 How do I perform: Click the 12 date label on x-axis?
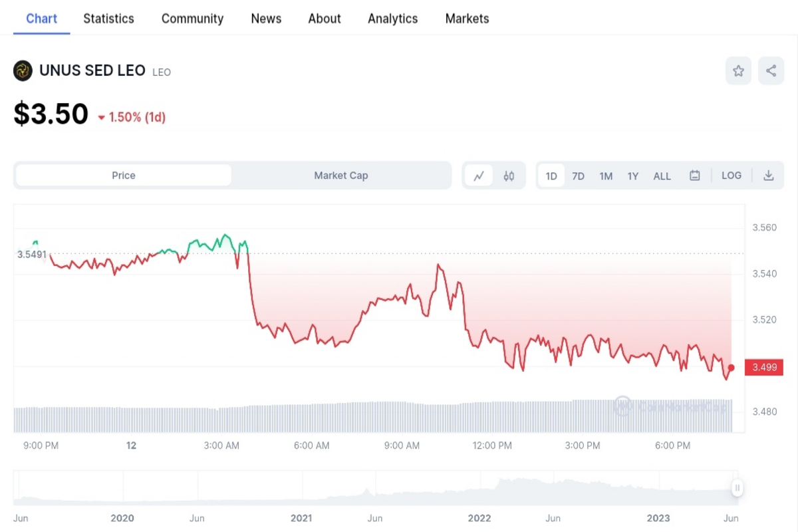(x=131, y=446)
